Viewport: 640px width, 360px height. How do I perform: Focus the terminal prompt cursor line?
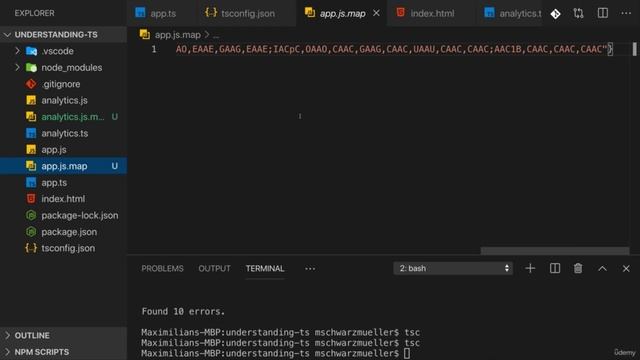[276, 353]
